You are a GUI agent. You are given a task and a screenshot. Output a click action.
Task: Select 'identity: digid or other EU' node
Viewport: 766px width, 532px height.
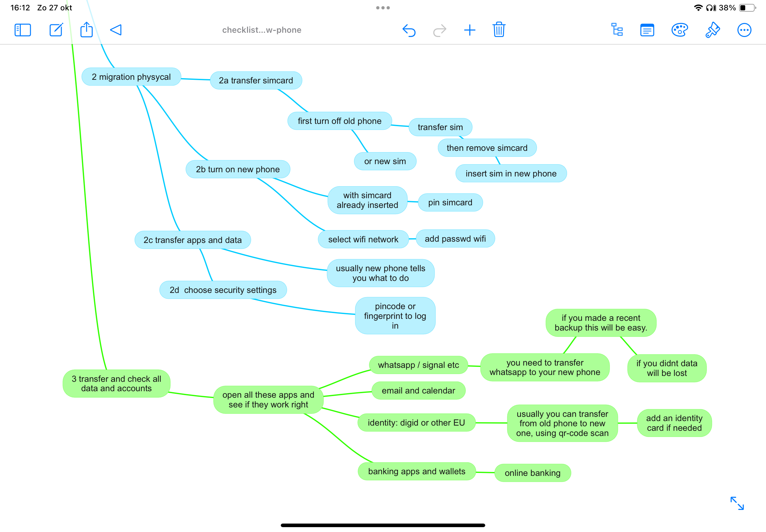click(x=416, y=423)
